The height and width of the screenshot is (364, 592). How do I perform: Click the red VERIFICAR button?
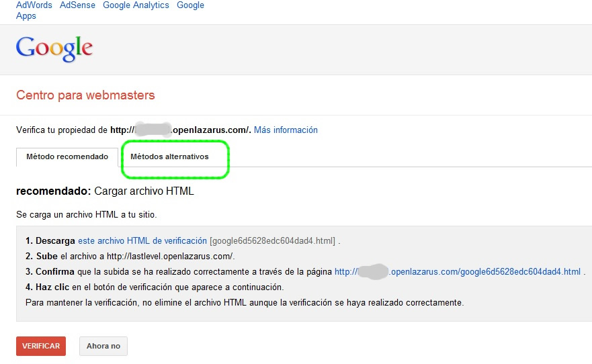[x=41, y=347]
